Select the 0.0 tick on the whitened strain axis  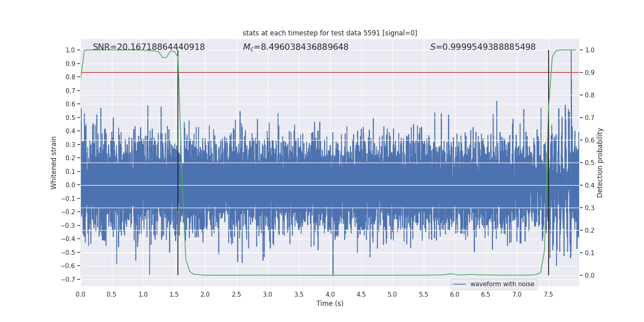(x=70, y=185)
